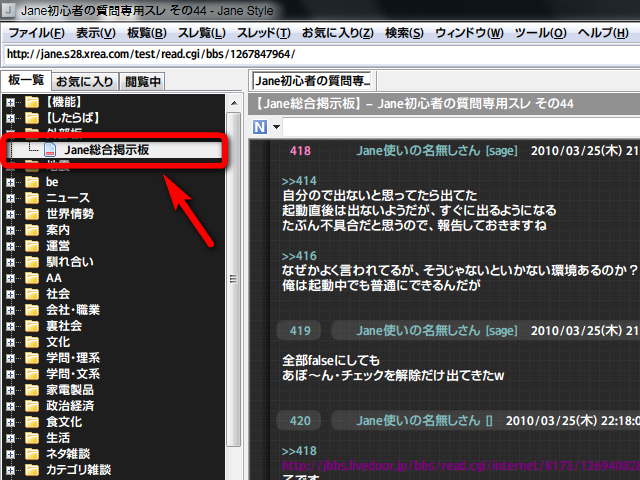Expand the 案内 folder
This screenshot has height=480, width=640.
click(x=10, y=230)
